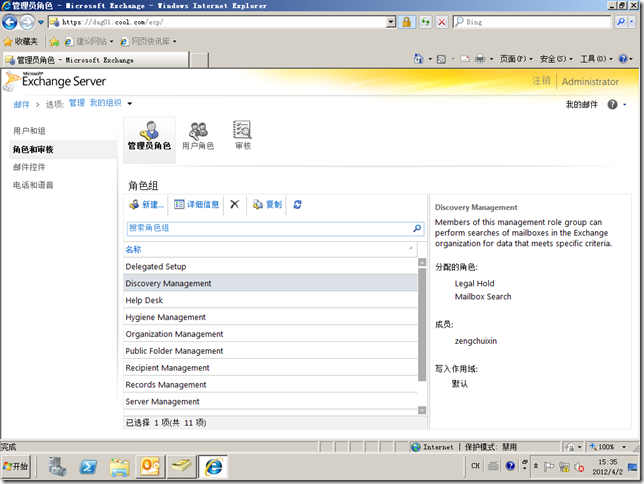Delete the selected role group with X icon
The height and width of the screenshot is (484, 644).
[235, 204]
